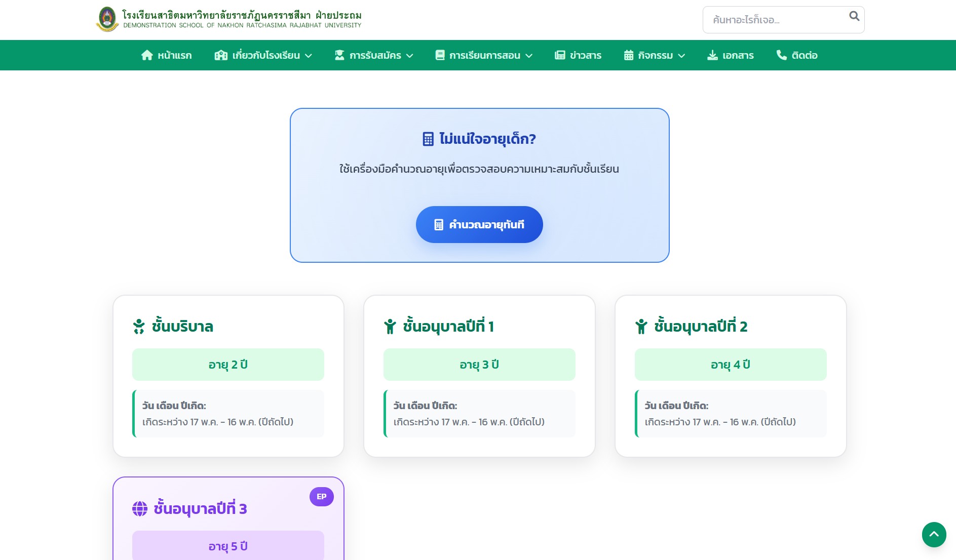Click the home icon in navbar

click(147, 55)
